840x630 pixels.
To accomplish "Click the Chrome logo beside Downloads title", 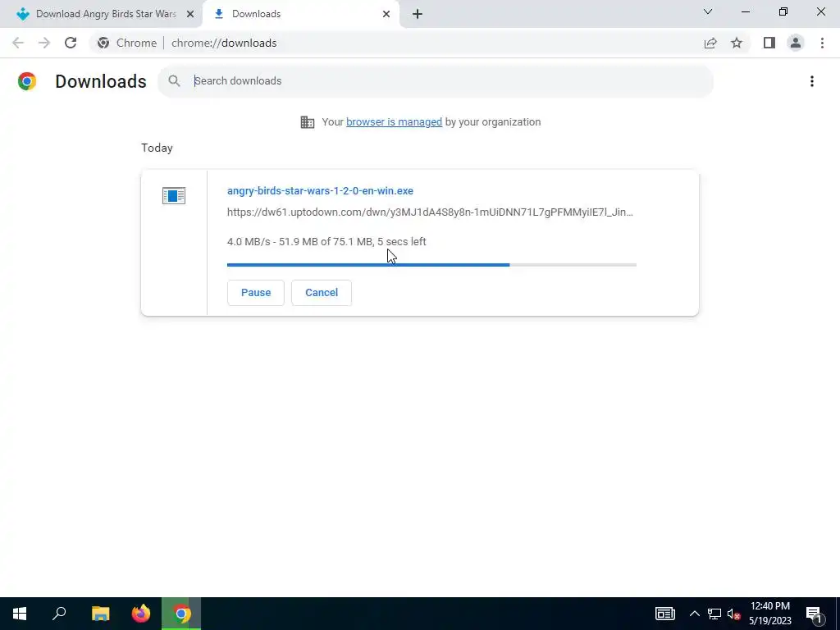I will pyautogui.click(x=27, y=81).
